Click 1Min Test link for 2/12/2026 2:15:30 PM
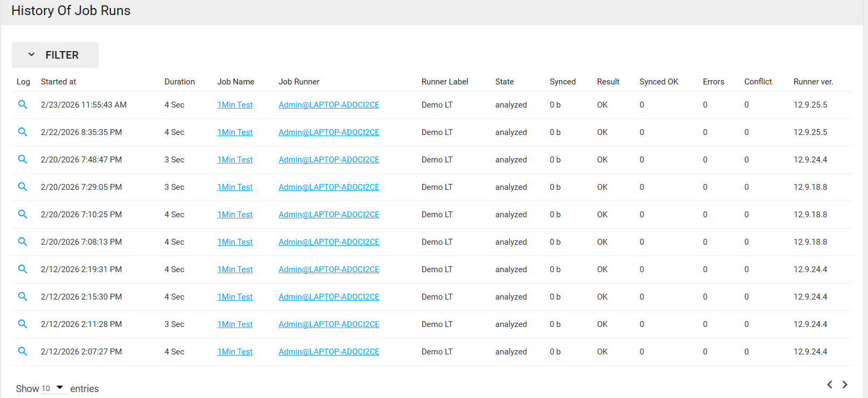The image size is (868, 398). [235, 297]
